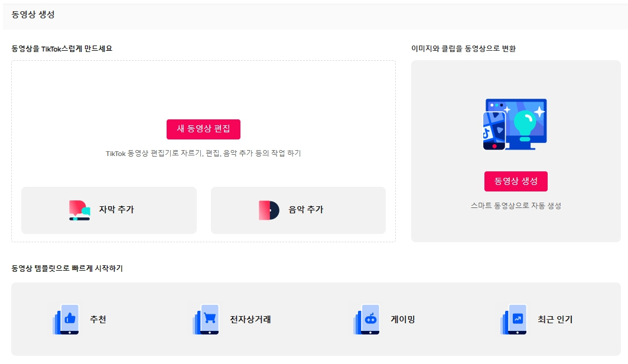This screenshot has height=364, width=628.
Task: Click the 새 동영상 편집 button
Action: 203,129
